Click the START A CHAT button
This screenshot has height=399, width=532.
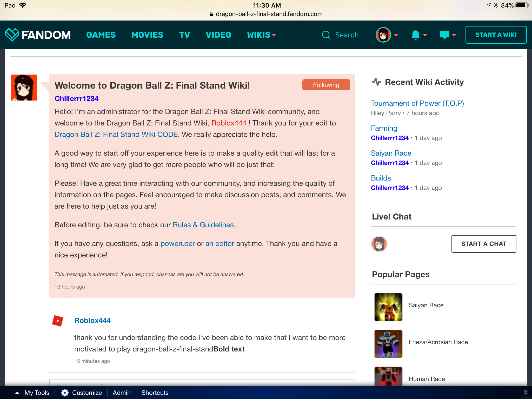click(x=484, y=244)
